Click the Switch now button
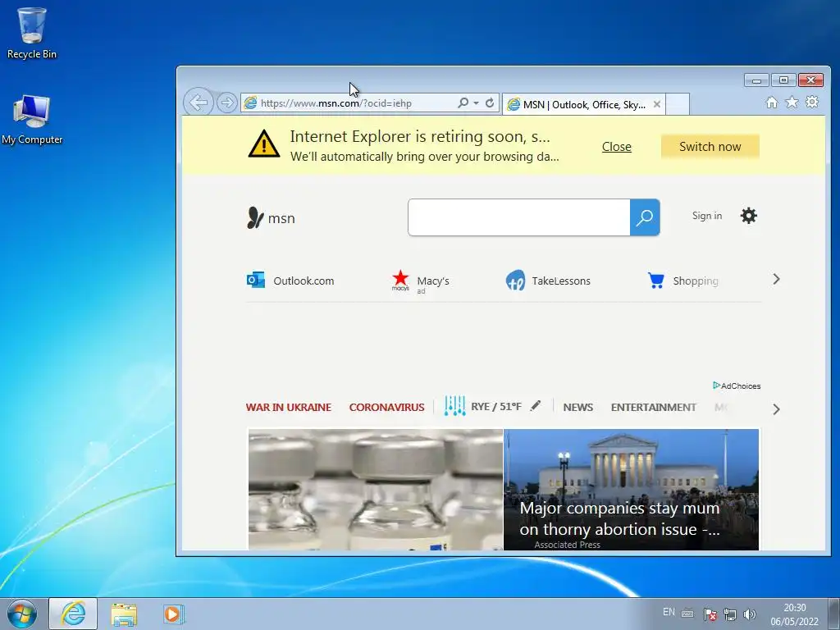This screenshot has width=840, height=630. click(x=710, y=146)
